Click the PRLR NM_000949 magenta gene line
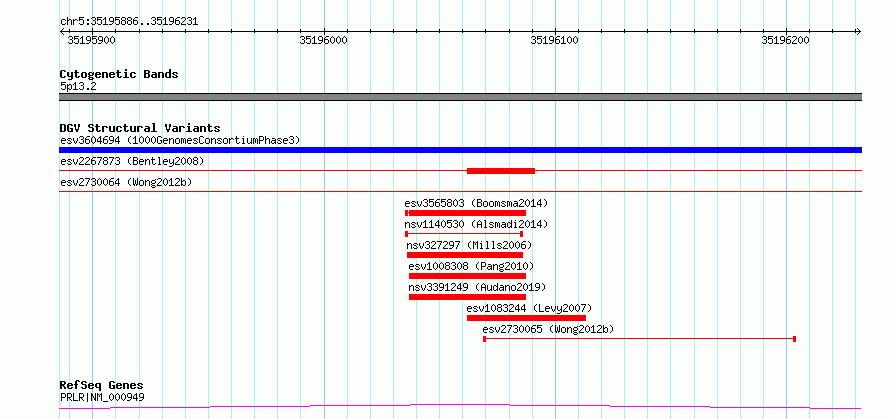Viewport: 890px width, 419px height. coord(460,406)
